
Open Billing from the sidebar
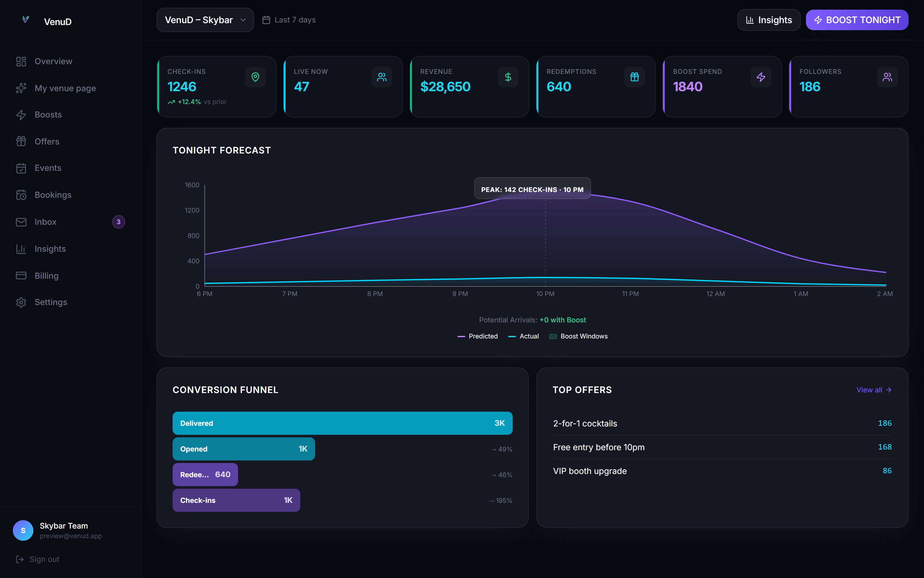(71, 276)
